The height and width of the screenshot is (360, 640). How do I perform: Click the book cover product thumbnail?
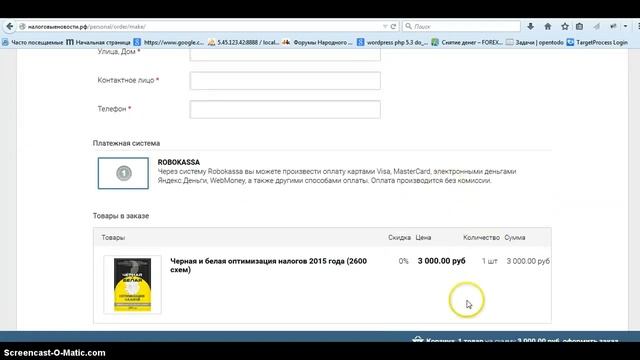coord(132,284)
